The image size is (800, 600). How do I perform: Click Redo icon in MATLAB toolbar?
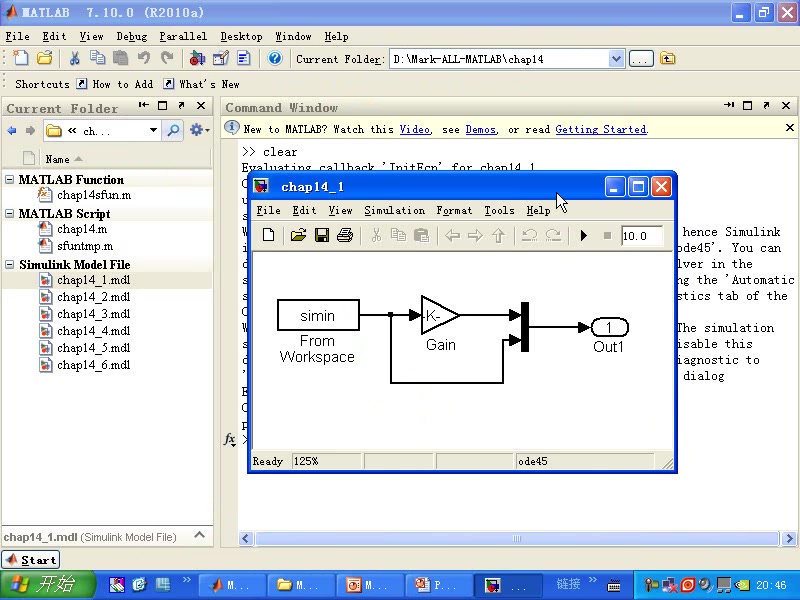tap(167, 58)
